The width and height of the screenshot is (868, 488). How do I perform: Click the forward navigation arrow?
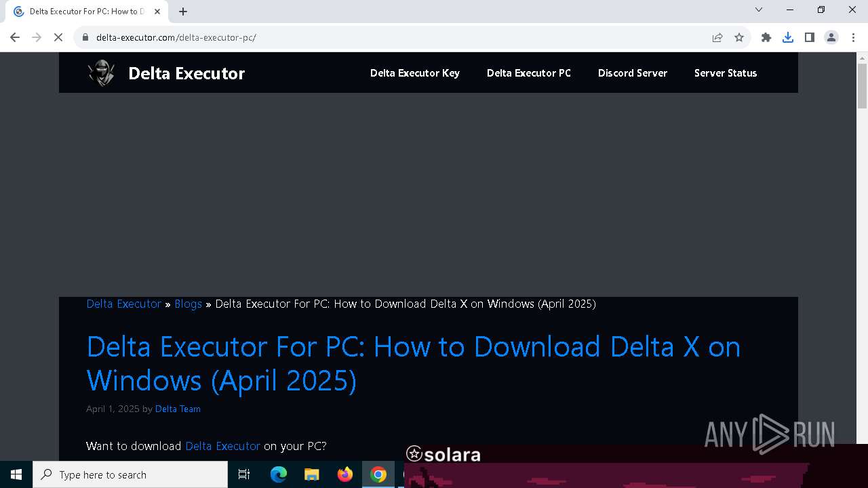pos(37,37)
